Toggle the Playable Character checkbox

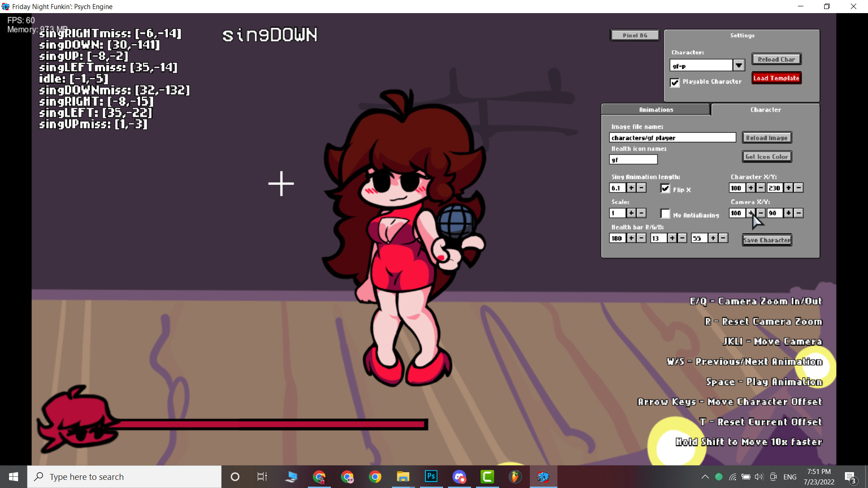click(x=675, y=82)
